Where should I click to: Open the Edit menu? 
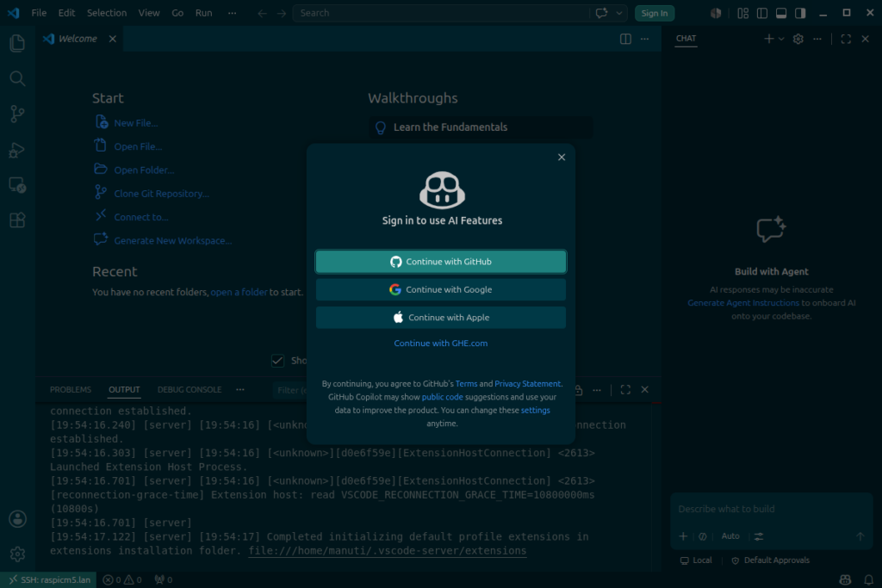(66, 13)
